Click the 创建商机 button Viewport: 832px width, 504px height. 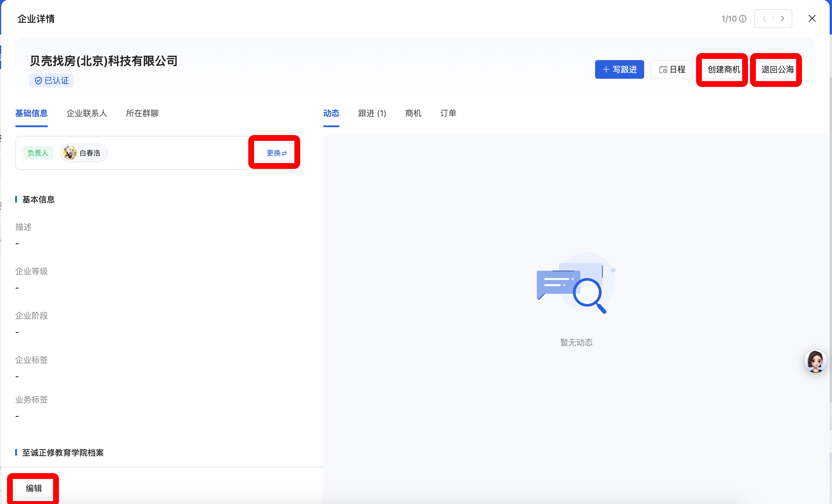pos(723,69)
